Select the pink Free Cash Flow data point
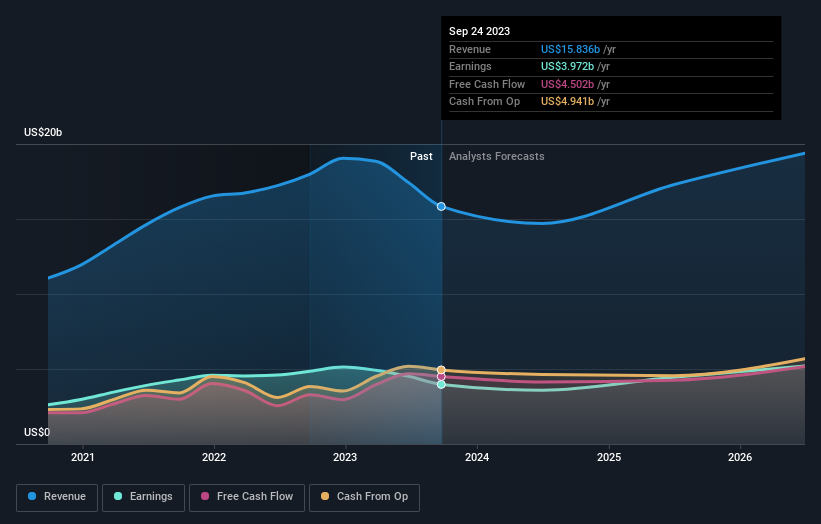This screenshot has height=524, width=821. (x=441, y=377)
